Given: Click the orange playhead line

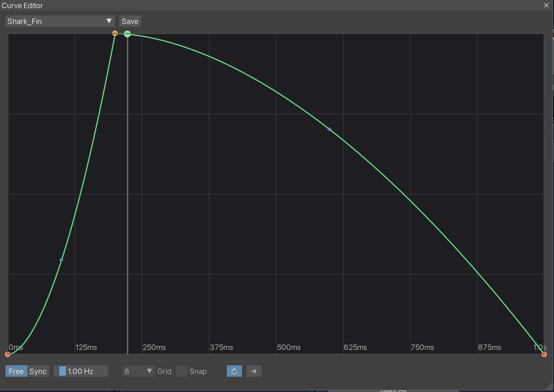Looking at the screenshot, I should (128, 191).
